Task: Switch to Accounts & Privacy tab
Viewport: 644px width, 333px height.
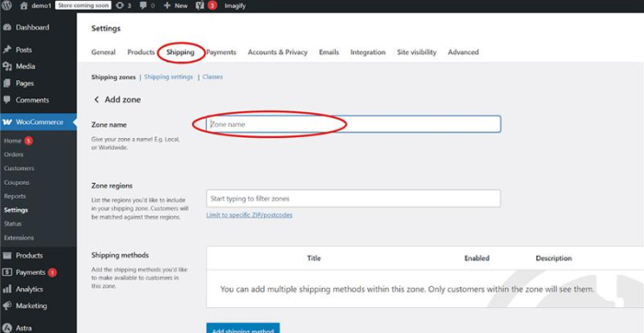Action: (277, 52)
